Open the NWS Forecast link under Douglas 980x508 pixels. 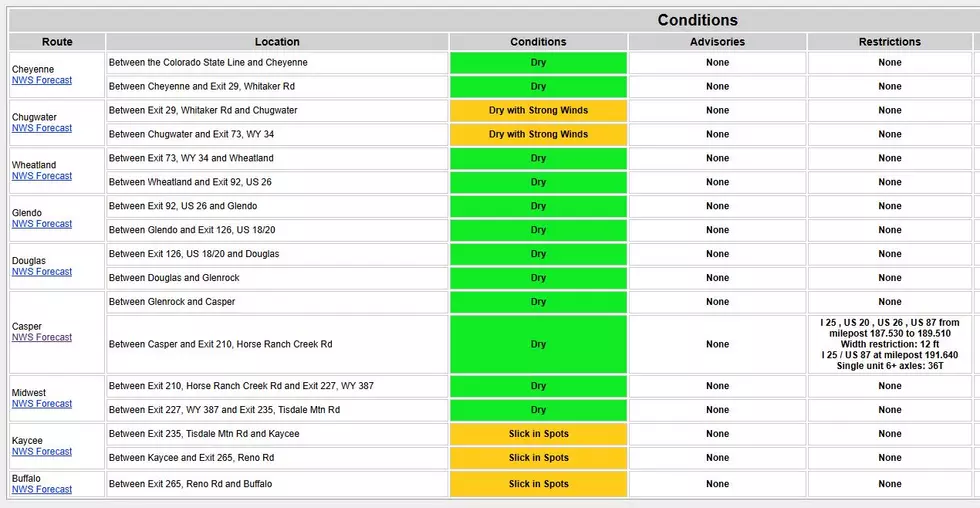point(42,271)
